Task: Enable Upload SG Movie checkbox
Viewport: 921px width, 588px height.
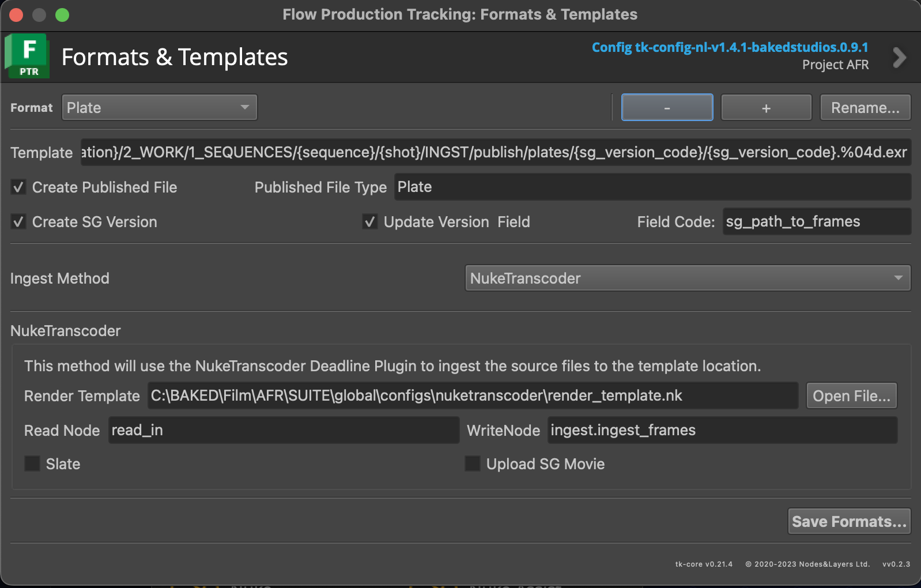Action: (473, 464)
